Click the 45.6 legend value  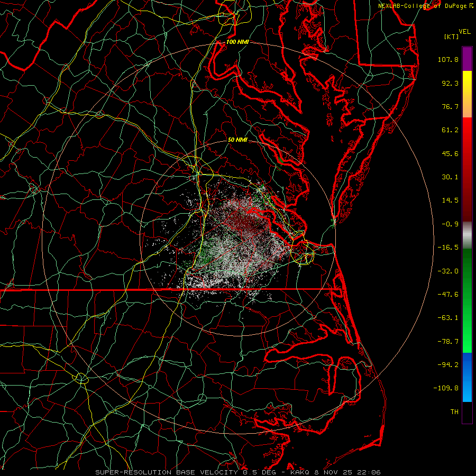[450, 153]
